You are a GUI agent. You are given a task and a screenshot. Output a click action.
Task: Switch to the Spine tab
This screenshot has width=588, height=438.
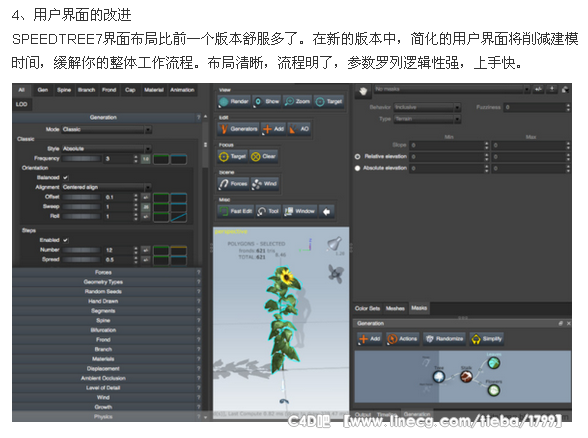tap(64, 90)
